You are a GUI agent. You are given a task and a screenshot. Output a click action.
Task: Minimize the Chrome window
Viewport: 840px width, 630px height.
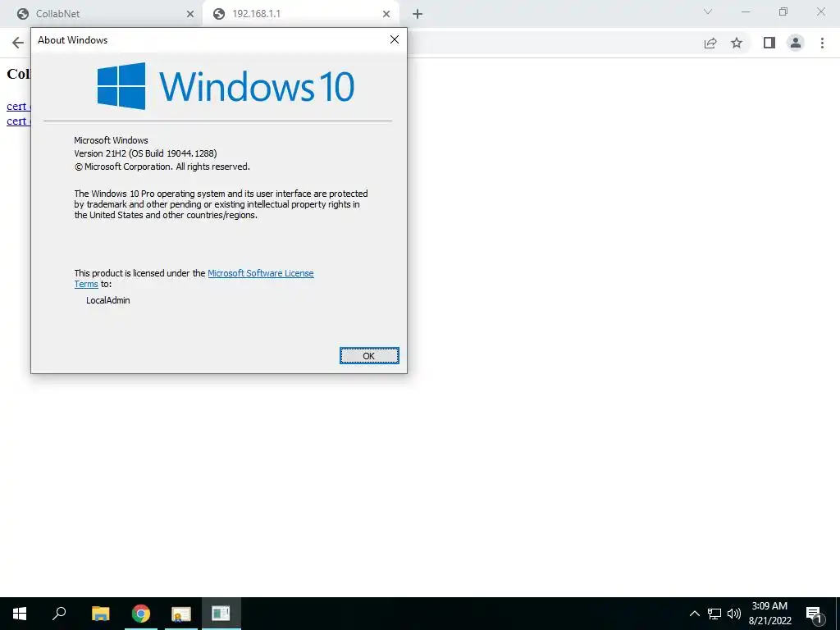[746, 11]
